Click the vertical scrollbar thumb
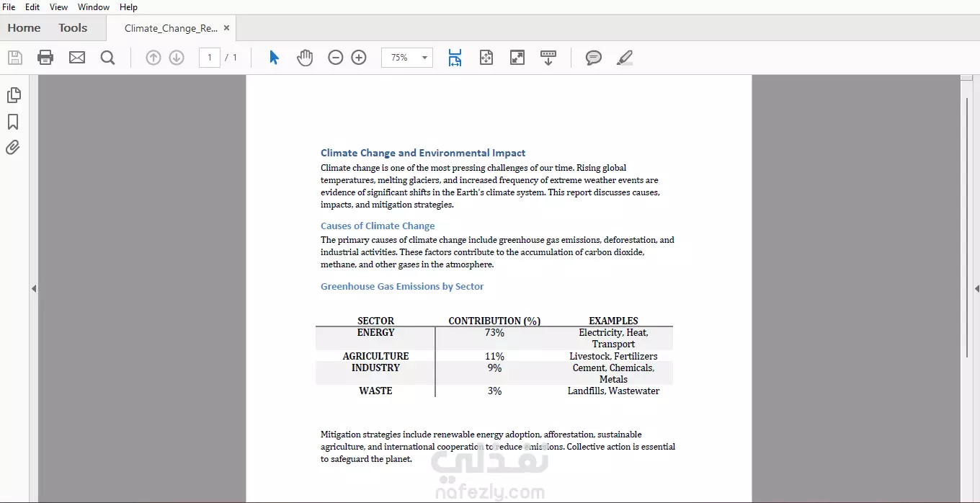 coord(966,227)
